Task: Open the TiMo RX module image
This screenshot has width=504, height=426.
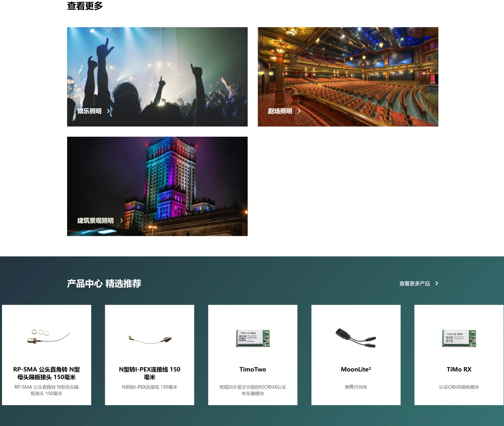Action: [x=459, y=338]
